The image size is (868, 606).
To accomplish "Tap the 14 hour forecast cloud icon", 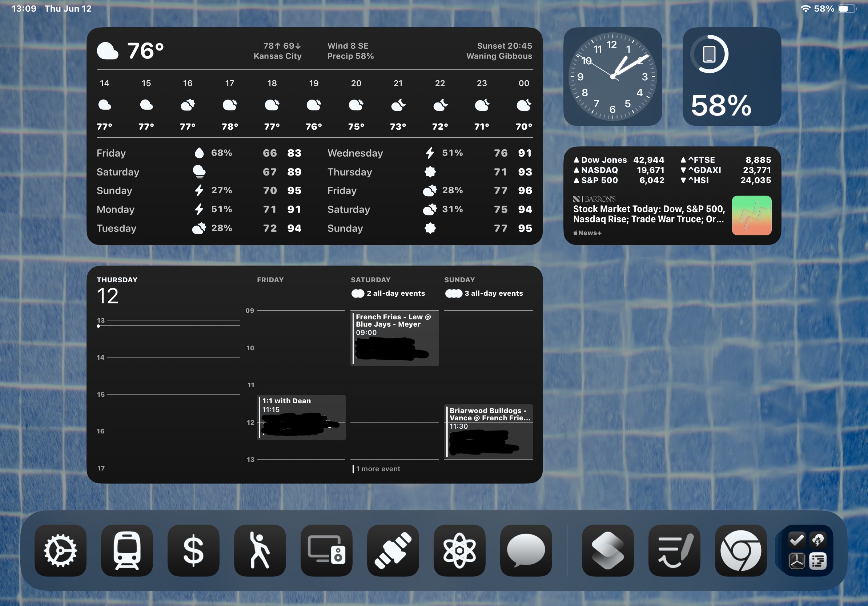I will coord(105,105).
